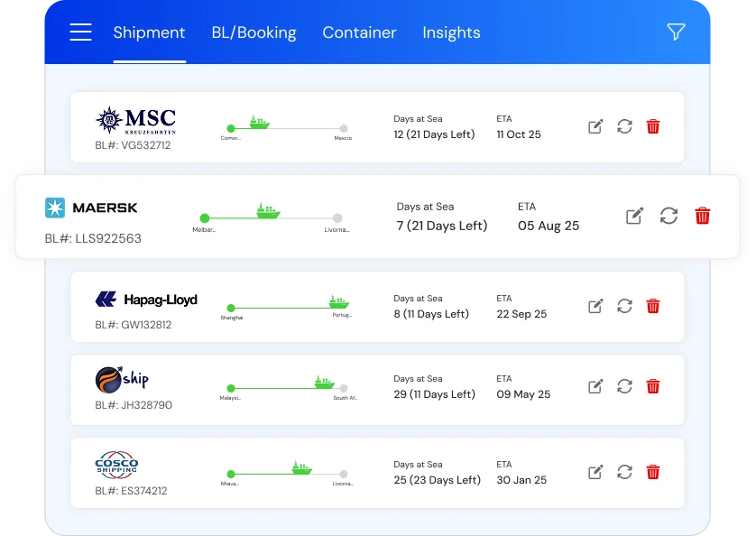Delete the MSC shipment row

653,126
